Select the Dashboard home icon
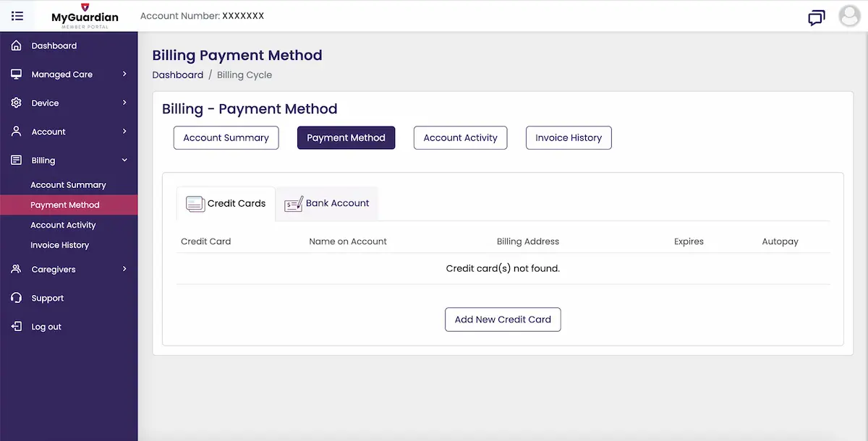This screenshot has height=441, width=868. (x=16, y=45)
